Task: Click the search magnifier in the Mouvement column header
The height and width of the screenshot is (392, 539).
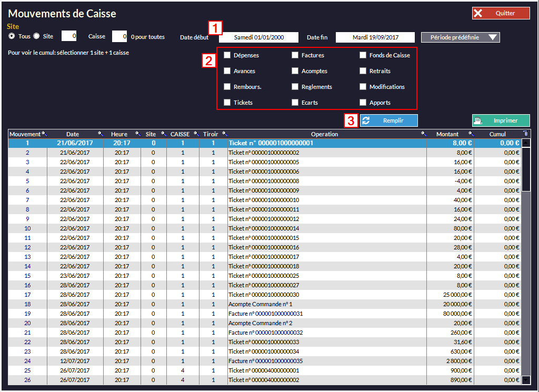Action: (44, 134)
